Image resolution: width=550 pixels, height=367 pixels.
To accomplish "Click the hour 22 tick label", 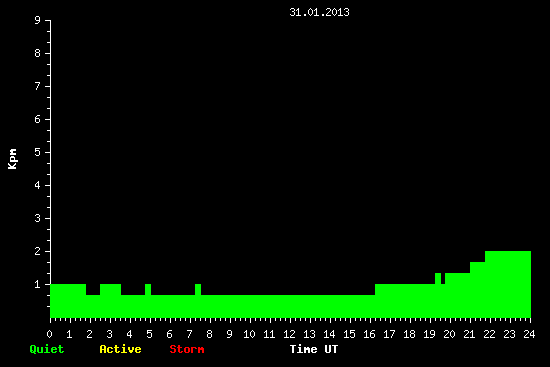I will [x=489, y=334].
